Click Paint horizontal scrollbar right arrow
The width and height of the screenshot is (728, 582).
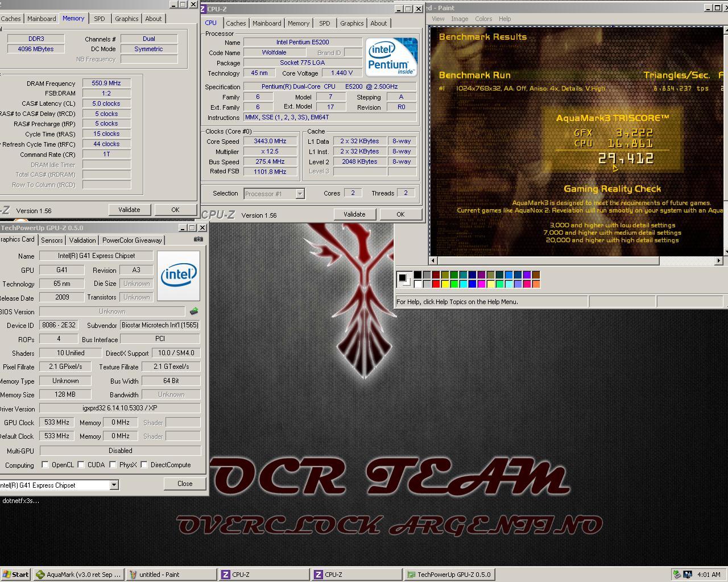pyautogui.click(x=718, y=260)
